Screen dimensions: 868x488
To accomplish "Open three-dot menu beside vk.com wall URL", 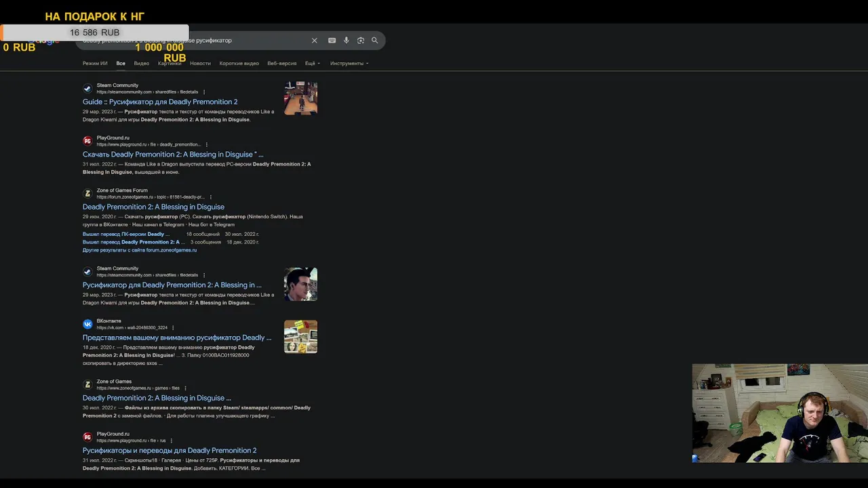I will pos(173,327).
